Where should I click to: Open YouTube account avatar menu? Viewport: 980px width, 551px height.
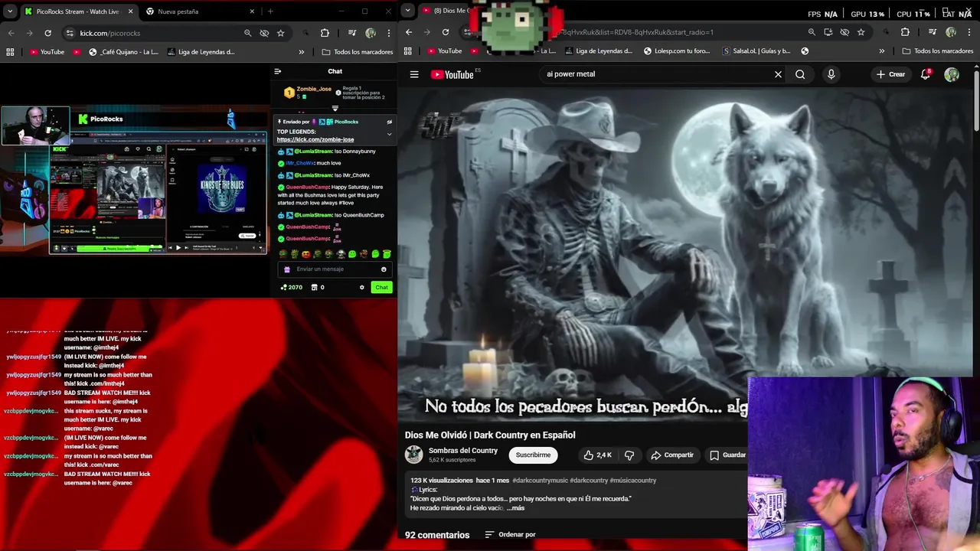(x=952, y=74)
